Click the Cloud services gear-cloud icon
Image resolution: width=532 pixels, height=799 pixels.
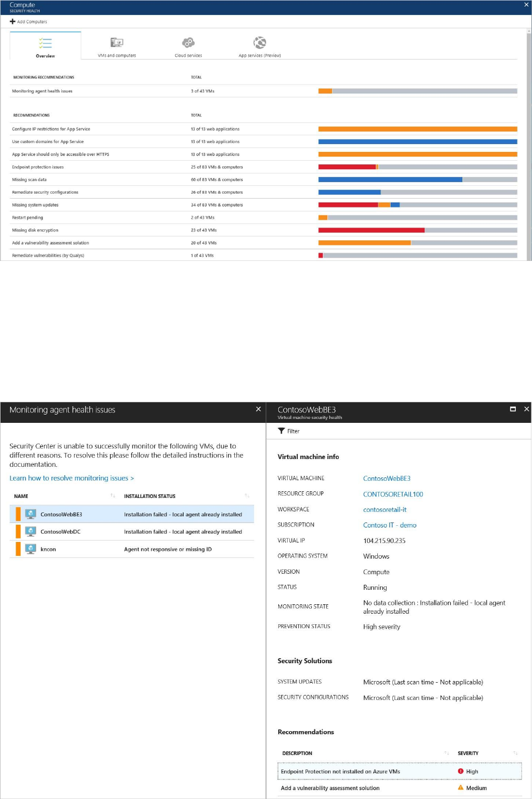click(x=189, y=42)
